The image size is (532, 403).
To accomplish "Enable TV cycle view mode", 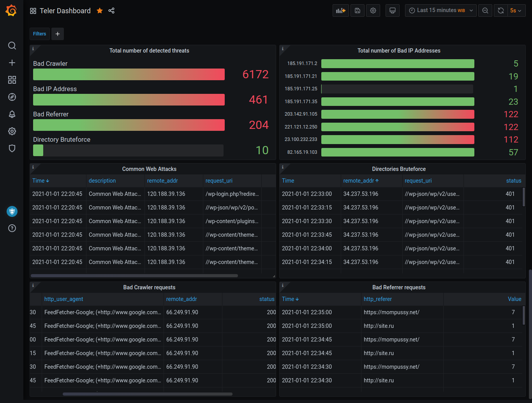I will pos(392,11).
